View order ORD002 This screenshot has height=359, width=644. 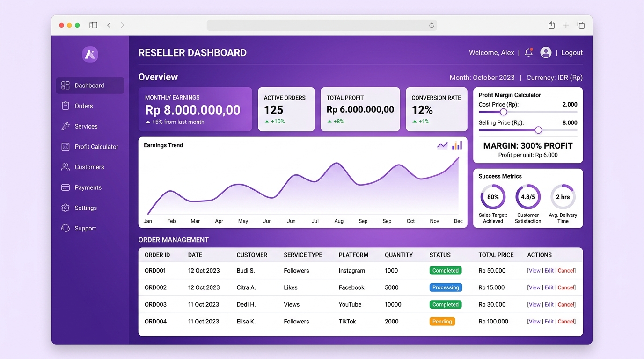[534, 287]
